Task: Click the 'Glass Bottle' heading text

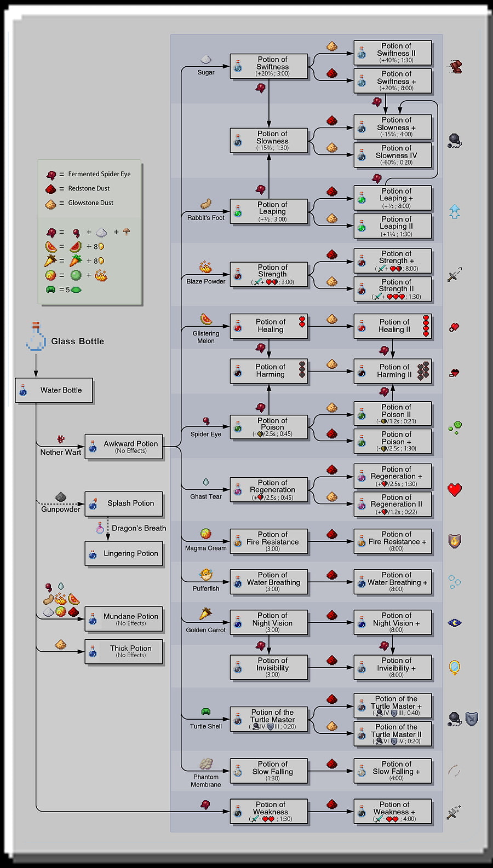Action: pyautogui.click(x=77, y=341)
